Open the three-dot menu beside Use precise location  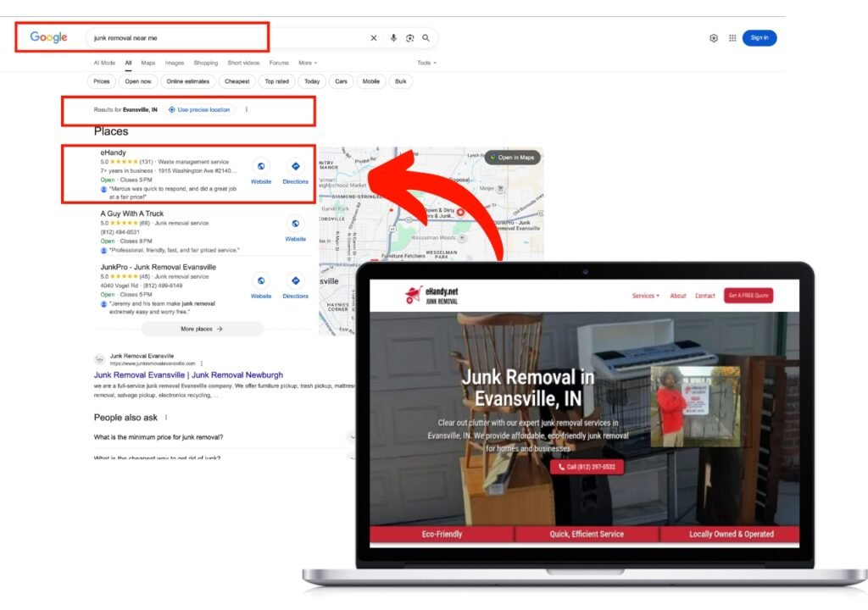coord(247,109)
